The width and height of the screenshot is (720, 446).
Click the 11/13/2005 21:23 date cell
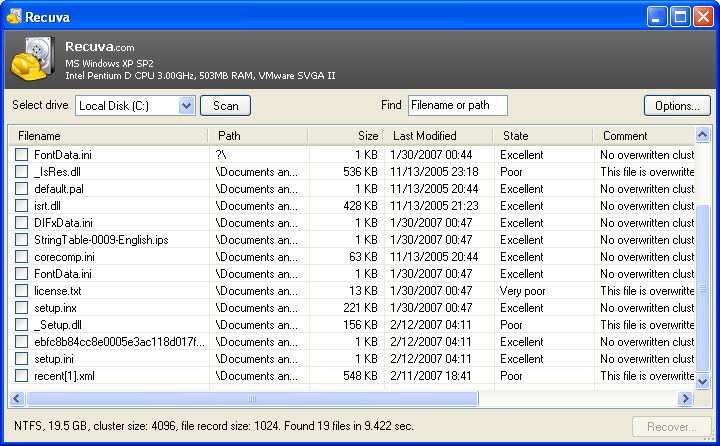point(434,206)
